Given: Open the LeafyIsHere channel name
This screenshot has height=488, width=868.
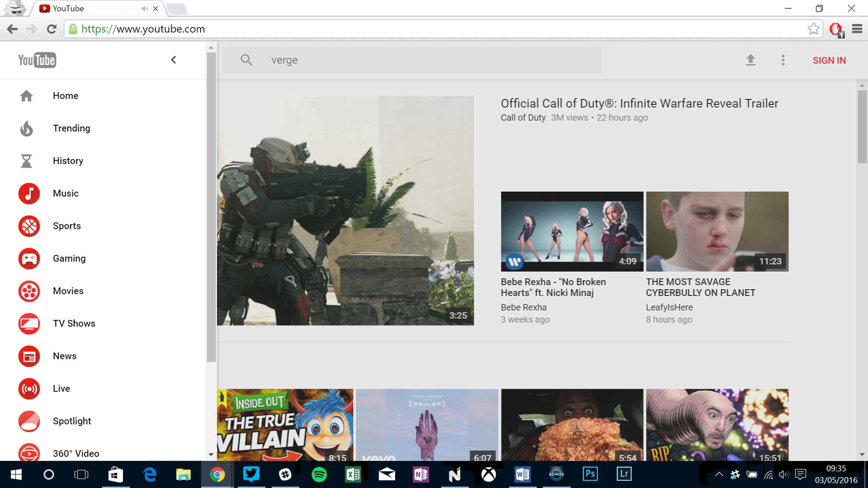Looking at the screenshot, I should (x=669, y=308).
